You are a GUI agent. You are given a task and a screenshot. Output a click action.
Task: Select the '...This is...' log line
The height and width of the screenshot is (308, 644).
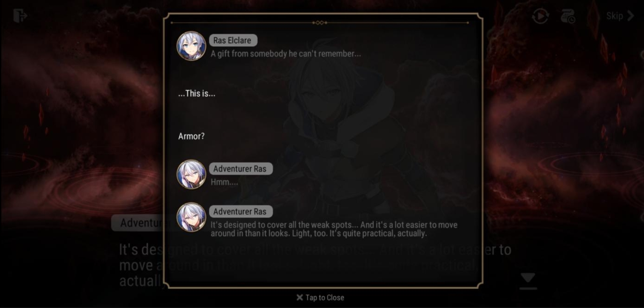(x=197, y=94)
